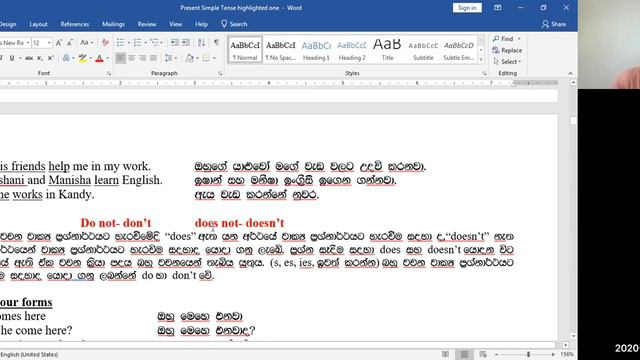Image resolution: width=640 pixels, height=360 pixels.
Task: Adjust the zoom slider handle
Action: (x=528, y=354)
